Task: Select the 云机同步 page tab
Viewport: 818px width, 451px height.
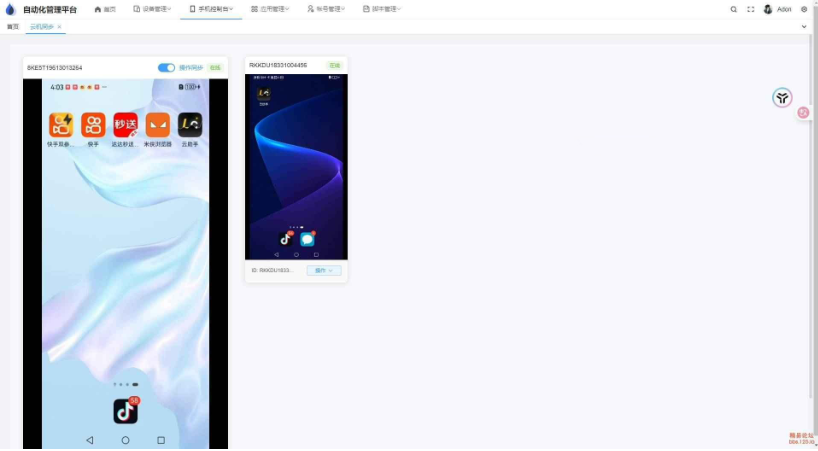Action: [42, 27]
